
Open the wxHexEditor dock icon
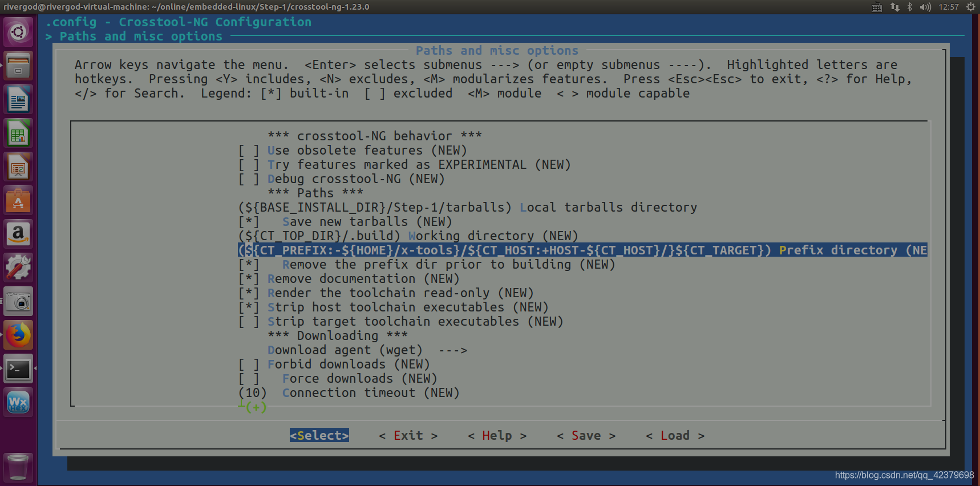[x=18, y=402]
